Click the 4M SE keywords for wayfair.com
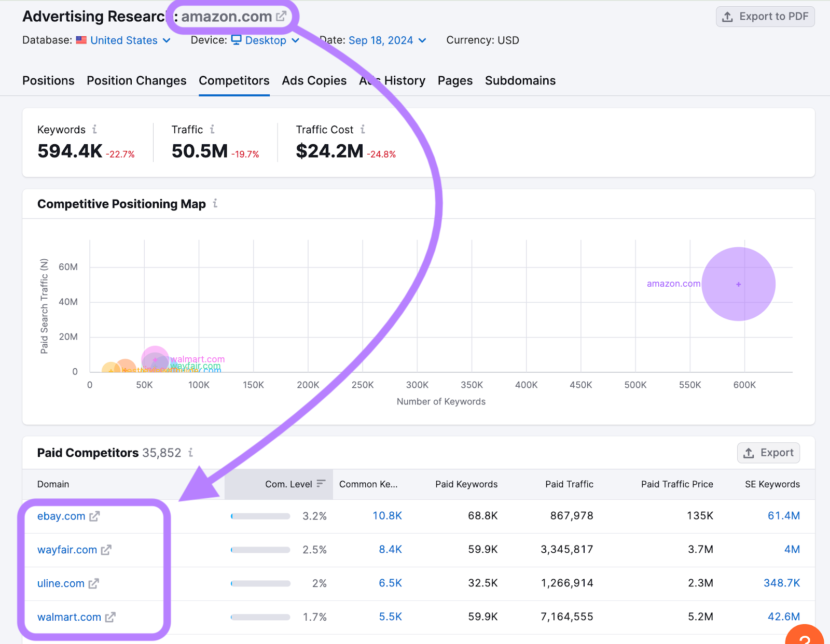Screen dimensions: 830x644 pyautogui.click(x=792, y=550)
